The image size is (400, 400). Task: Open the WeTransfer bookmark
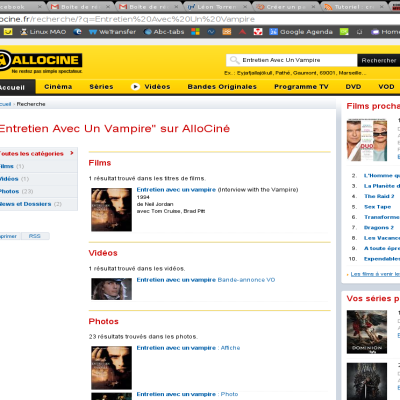[113, 32]
